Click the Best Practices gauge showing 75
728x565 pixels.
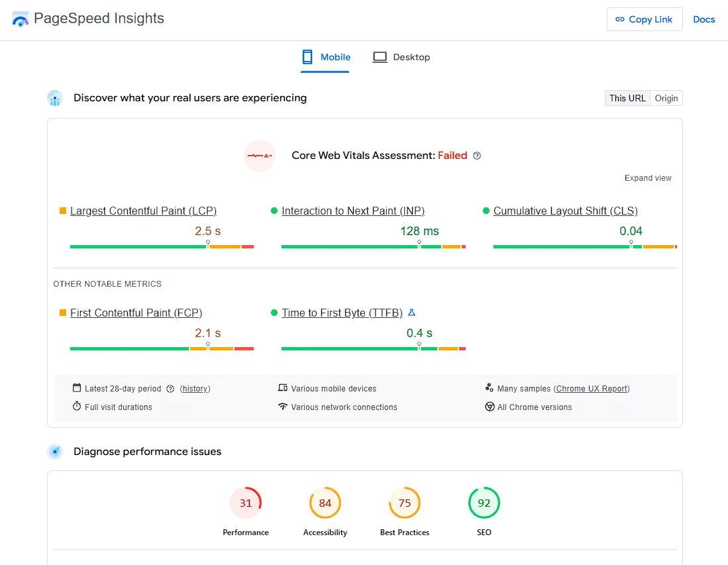pyautogui.click(x=404, y=502)
